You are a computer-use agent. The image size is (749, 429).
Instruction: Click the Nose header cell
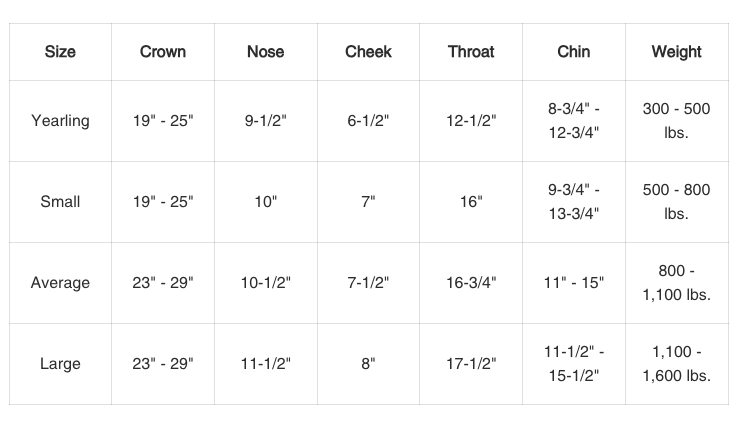(266, 52)
